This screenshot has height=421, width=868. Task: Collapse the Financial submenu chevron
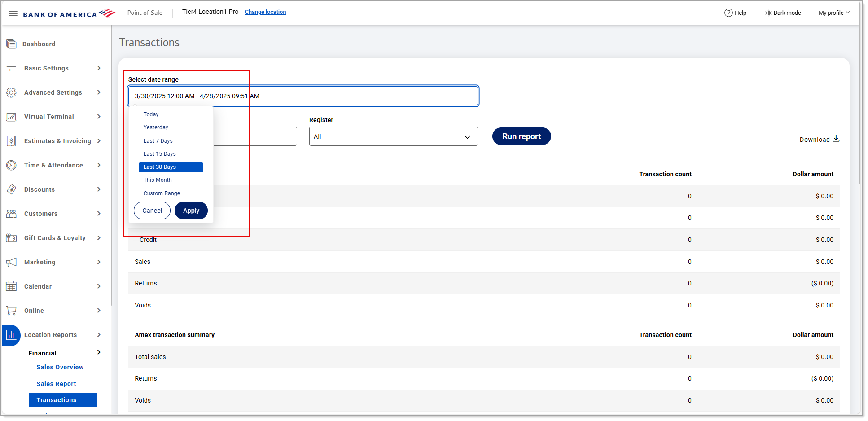99,352
